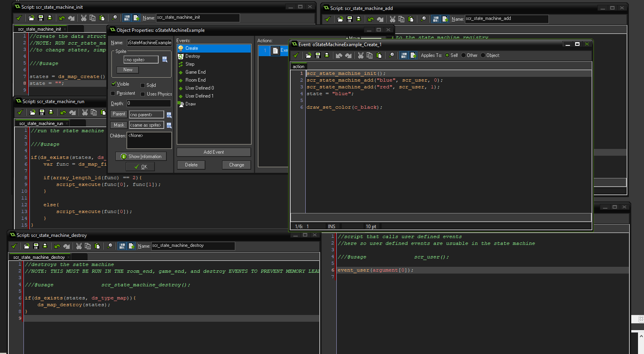Open the parent selector dropdown icon
Viewport: 644px width, 354px height.
pos(169,115)
